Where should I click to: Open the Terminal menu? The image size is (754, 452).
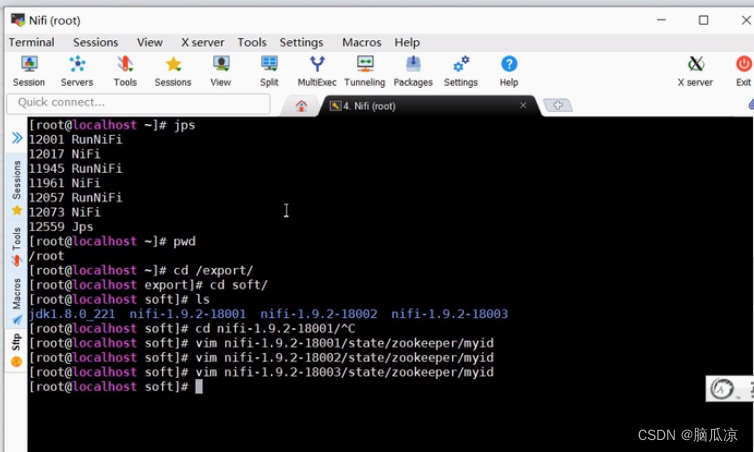tap(31, 42)
